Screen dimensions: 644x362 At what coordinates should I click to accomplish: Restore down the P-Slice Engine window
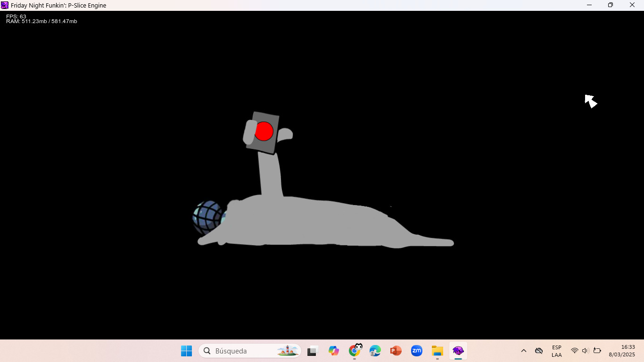pos(611,5)
